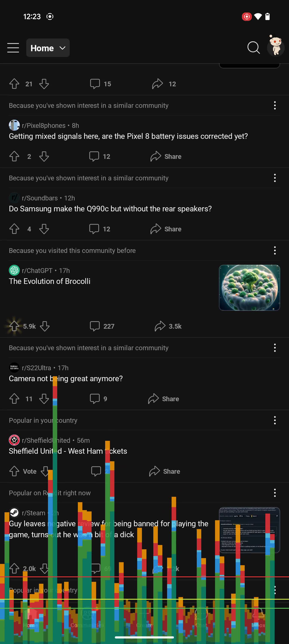The height and width of the screenshot is (644, 289).
Task: Open overflow menu for r/Pixel8phones post
Action: tap(275, 105)
